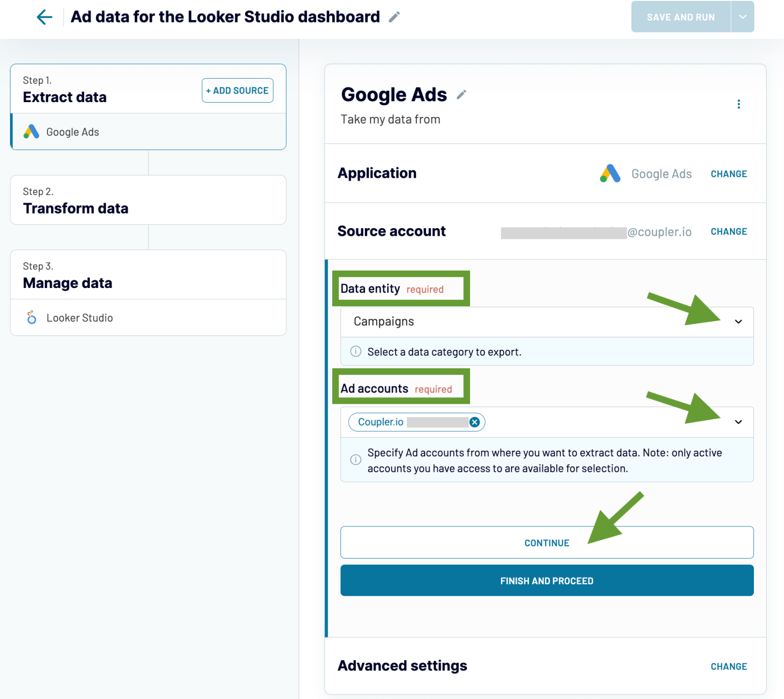784x699 pixels.
Task: Go to Step 3 Manage data
Action: click(x=68, y=282)
